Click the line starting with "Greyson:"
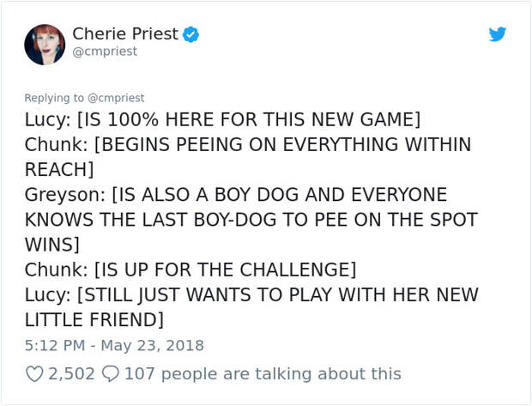 tap(236, 195)
